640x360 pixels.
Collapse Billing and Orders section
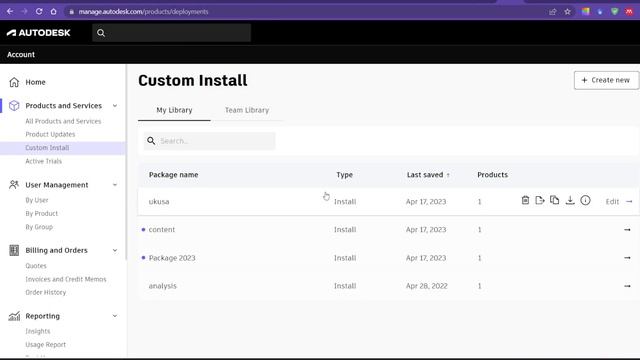(x=115, y=250)
